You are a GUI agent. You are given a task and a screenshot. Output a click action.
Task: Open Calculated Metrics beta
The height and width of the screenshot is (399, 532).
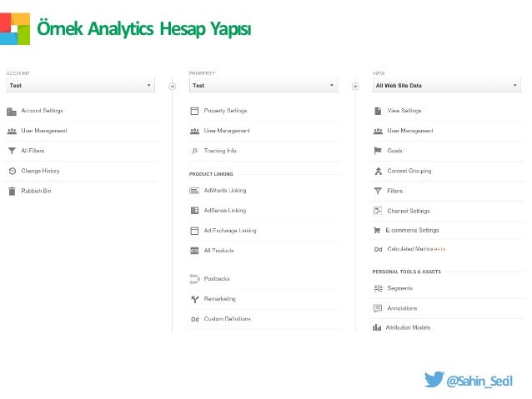(x=417, y=249)
